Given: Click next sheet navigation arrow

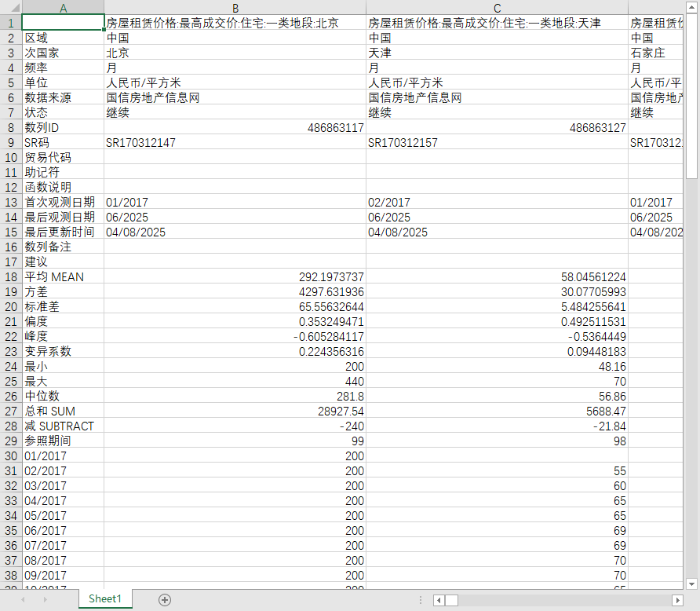Looking at the screenshot, I should pyautogui.click(x=45, y=600).
